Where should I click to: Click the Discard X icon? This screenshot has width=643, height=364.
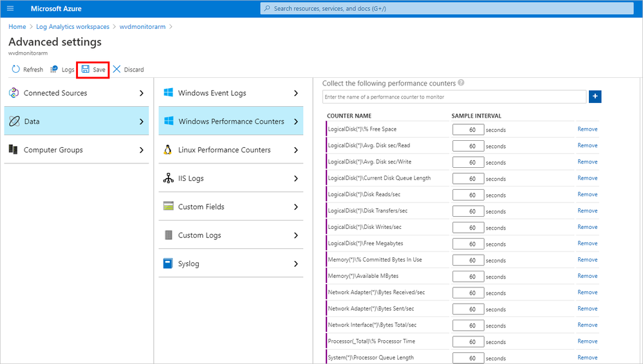click(117, 69)
